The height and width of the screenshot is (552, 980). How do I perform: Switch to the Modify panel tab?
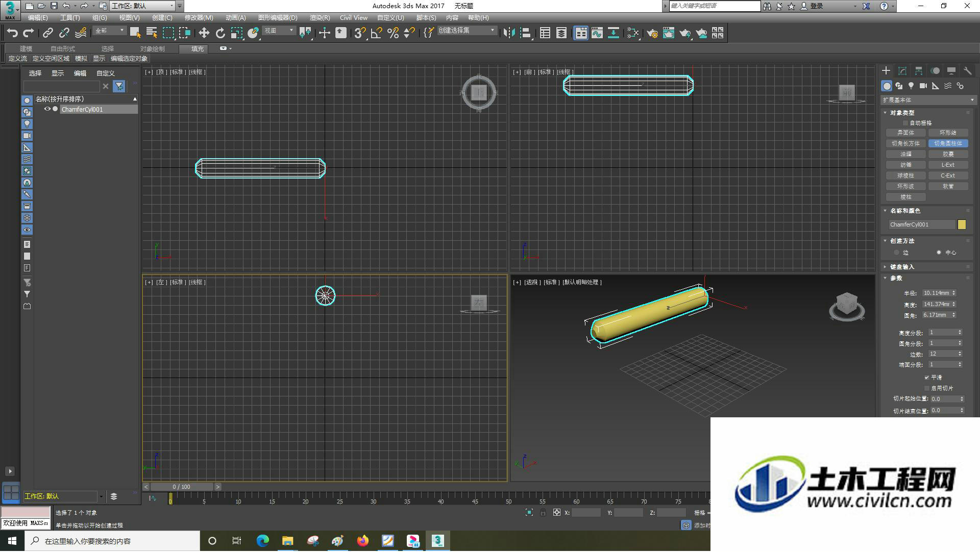902,71
